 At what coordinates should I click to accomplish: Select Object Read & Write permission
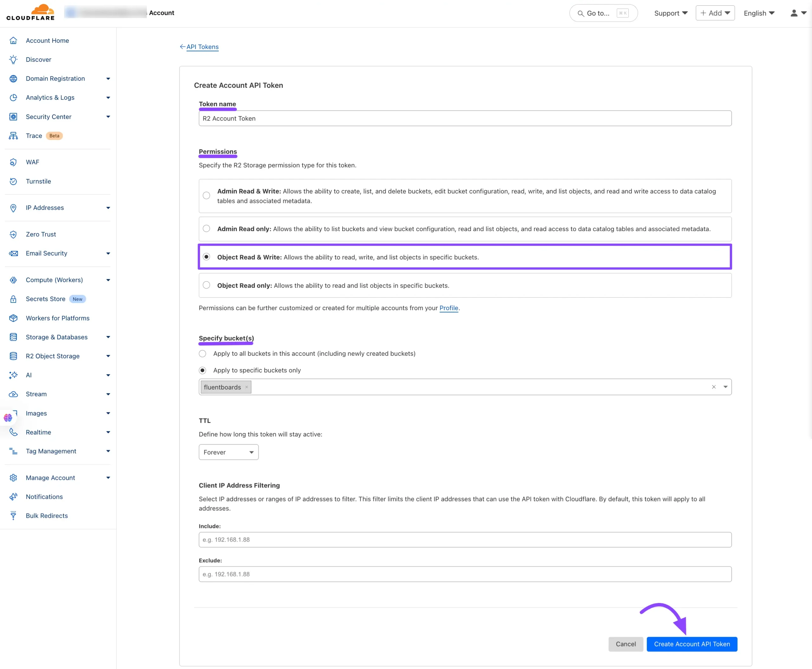[x=207, y=257]
